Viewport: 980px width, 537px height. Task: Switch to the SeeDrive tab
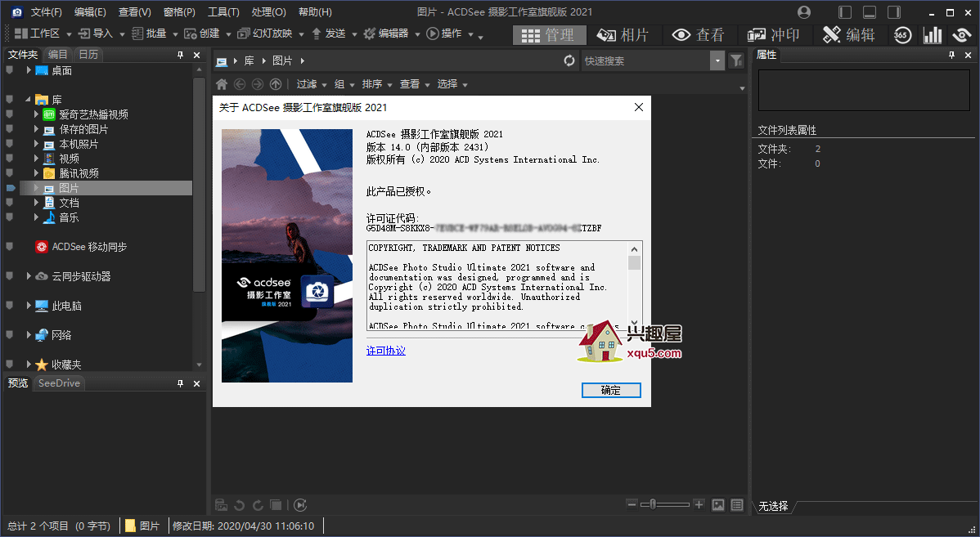click(x=59, y=383)
